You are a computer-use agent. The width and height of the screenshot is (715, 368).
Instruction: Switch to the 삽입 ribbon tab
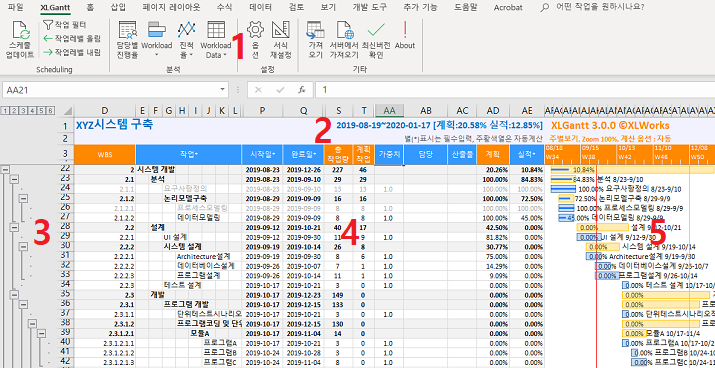(118, 7)
